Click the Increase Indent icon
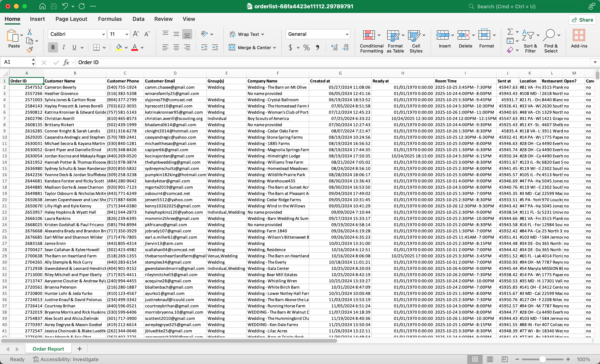 [215, 47]
